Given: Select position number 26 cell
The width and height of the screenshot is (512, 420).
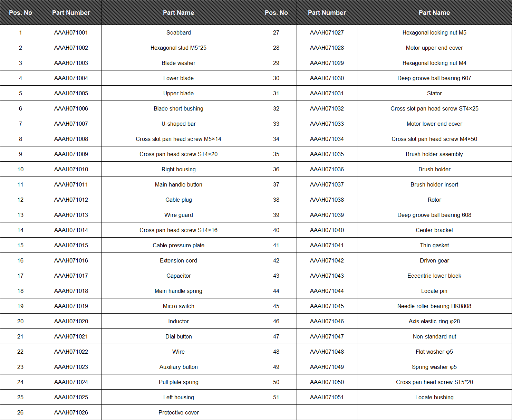Looking at the screenshot, I should pyautogui.click(x=20, y=412).
